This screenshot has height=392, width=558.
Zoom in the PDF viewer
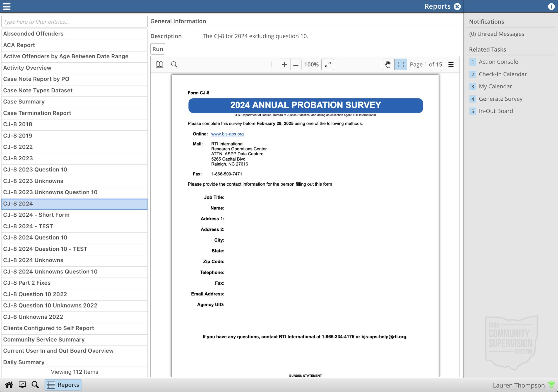click(284, 64)
